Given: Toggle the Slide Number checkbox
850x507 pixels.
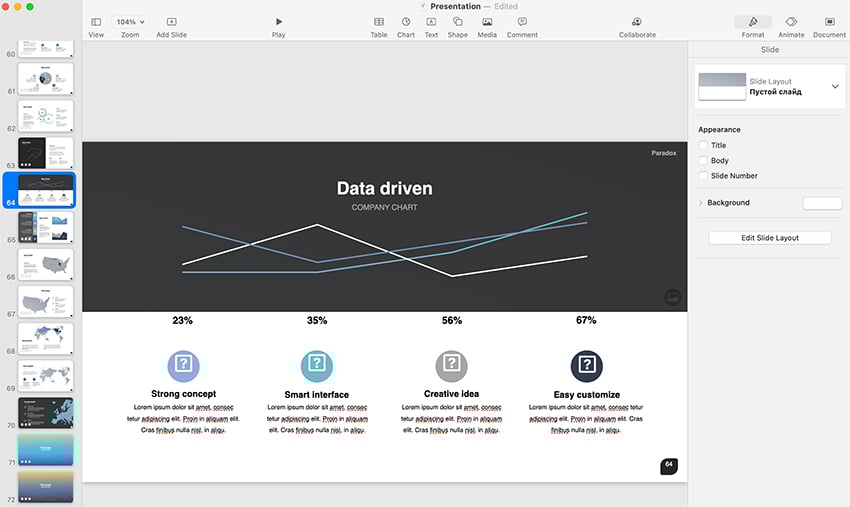Looking at the screenshot, I should pos(703,175).
